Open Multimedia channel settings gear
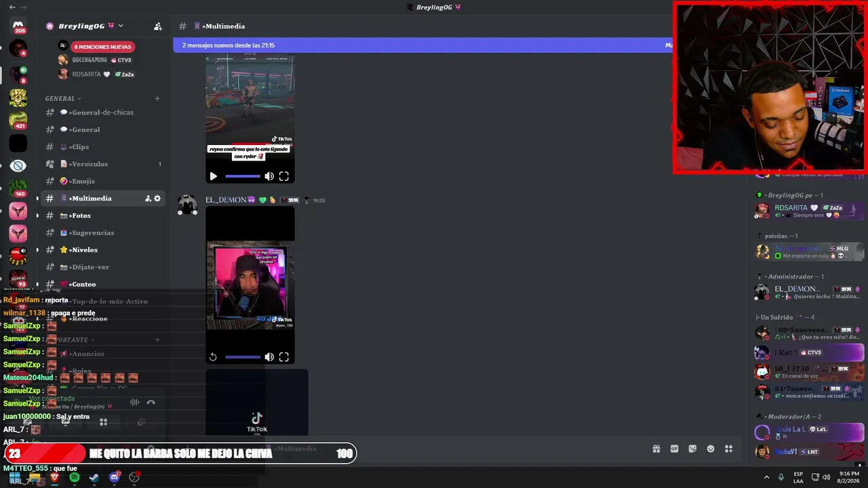The image size is (868, 488). click(x=157, y=199)
